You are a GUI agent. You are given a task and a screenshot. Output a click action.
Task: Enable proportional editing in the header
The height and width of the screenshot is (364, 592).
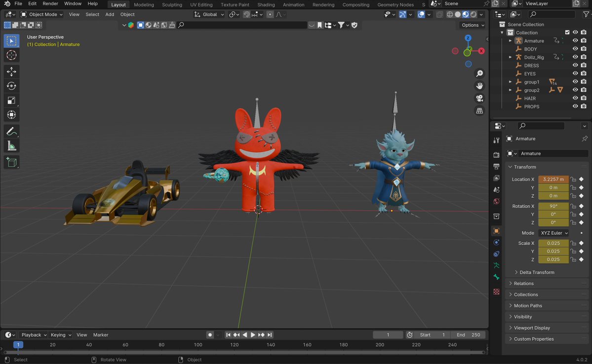[x=270, y=14]
